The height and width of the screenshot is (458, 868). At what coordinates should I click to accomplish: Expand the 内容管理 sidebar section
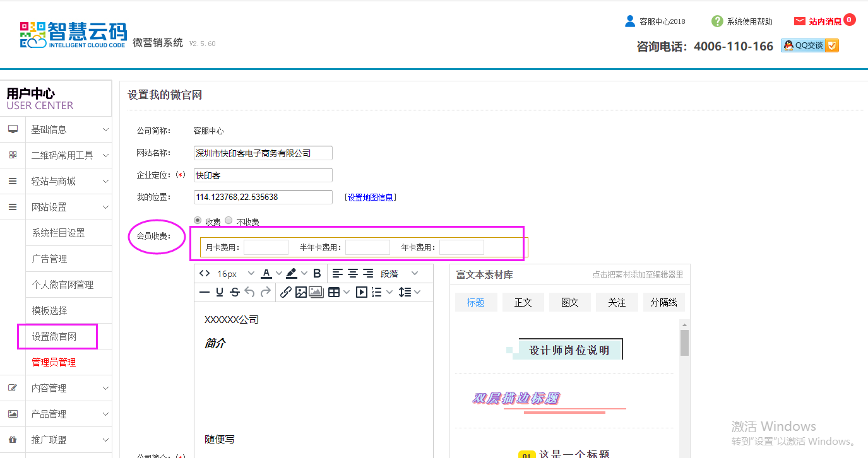coord(56,388)
